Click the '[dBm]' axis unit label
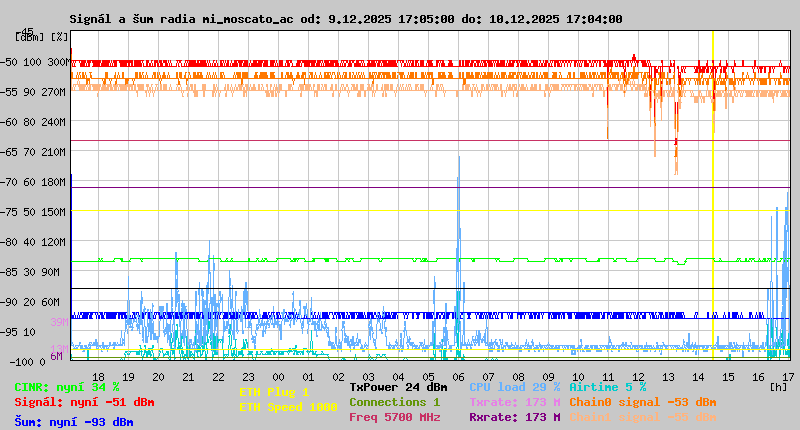Viewport: 800px width, 430px height. [x=29, y=37]
